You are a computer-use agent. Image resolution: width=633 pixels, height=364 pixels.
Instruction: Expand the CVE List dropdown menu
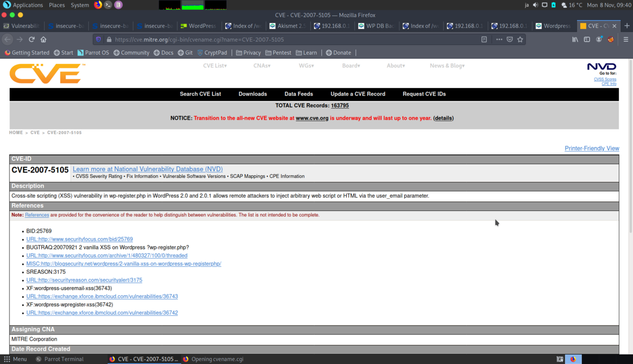point(215,65)
